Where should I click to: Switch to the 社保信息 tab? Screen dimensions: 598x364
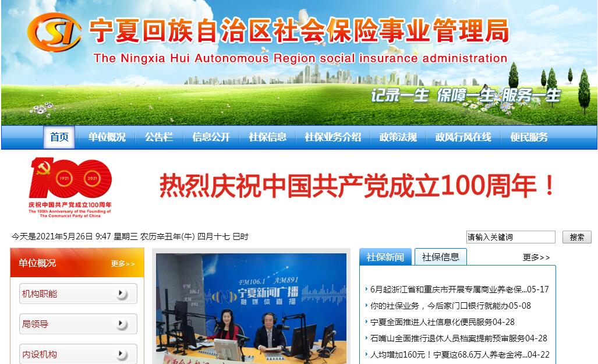(x=440, y=257)
